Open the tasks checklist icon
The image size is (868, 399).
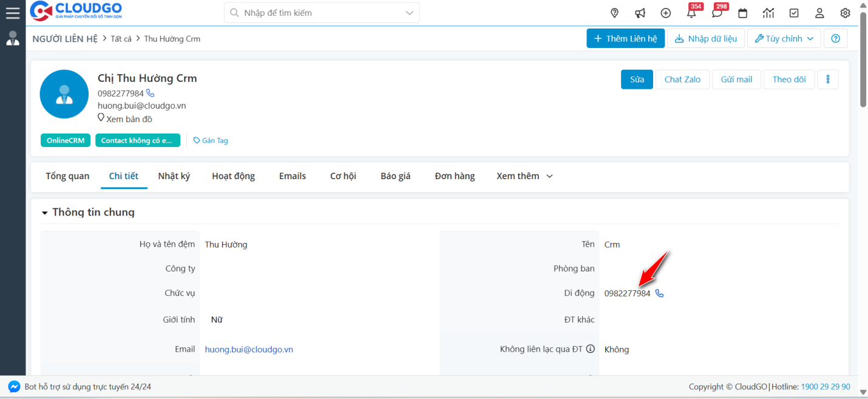[x=794, y=13]
